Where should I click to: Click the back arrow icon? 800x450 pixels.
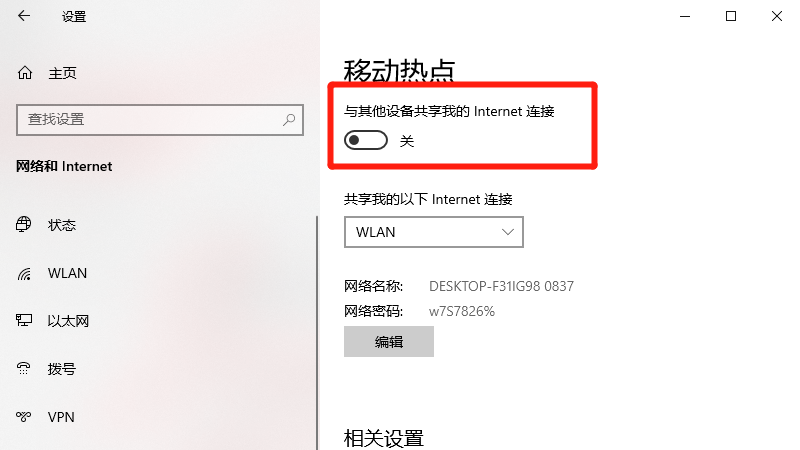(24, 16)
